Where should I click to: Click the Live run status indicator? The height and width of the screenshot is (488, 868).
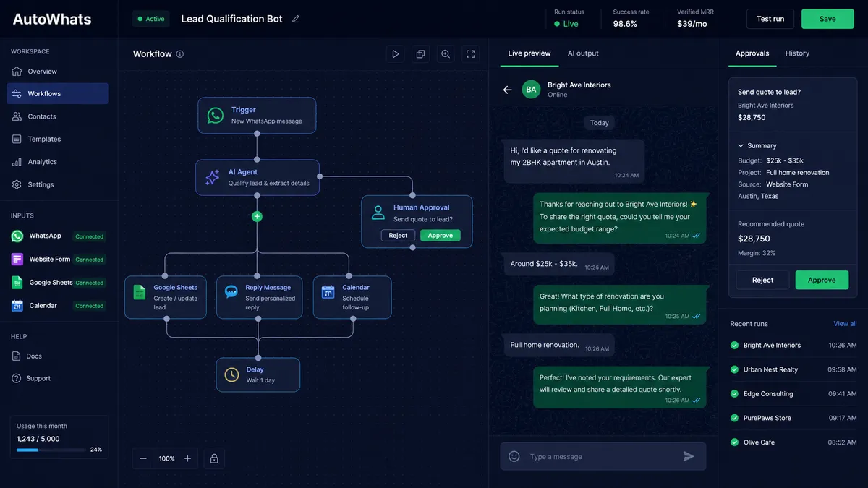[566, 24]
